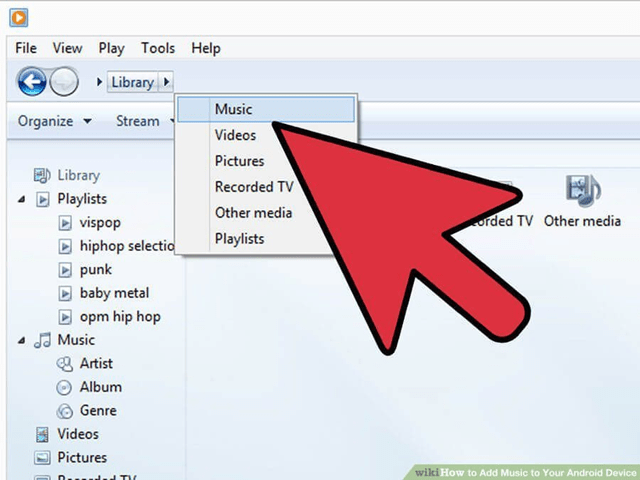Click the Windows Media Player title icon

19,18
